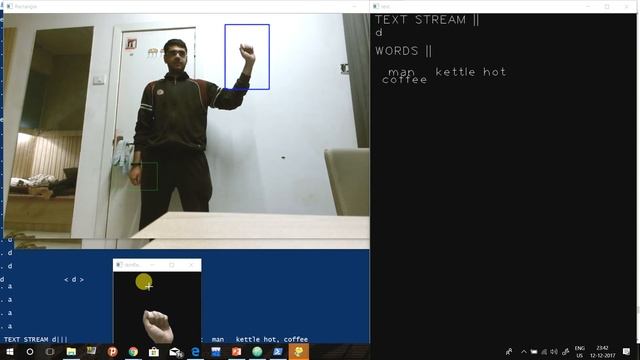This screenshot has height=360, width=640.
Task: Click the highlighted Python taskbar icon
Action: 299,351
